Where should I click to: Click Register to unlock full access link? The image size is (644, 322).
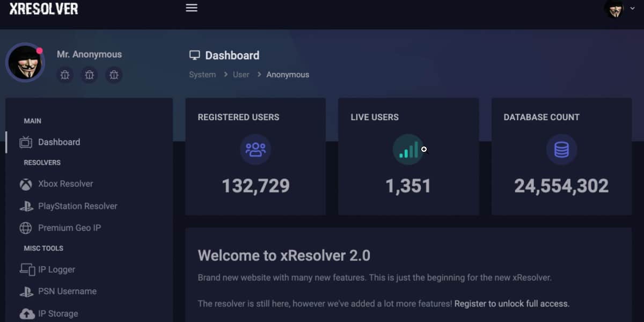pyautogui.click(x=512, y=304)
